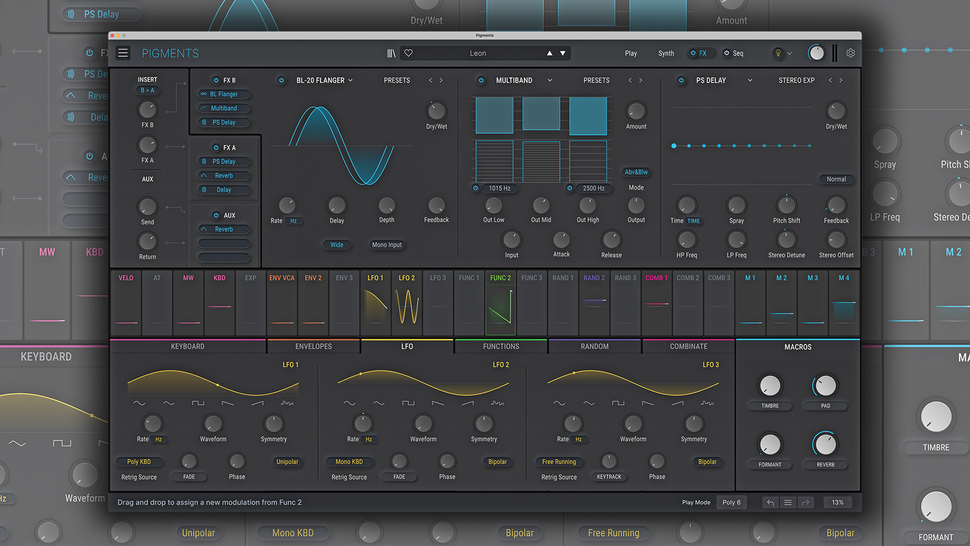Select the sine waveform icon for LFO 1
Screen dimensions: 970x546
(139, 403)
